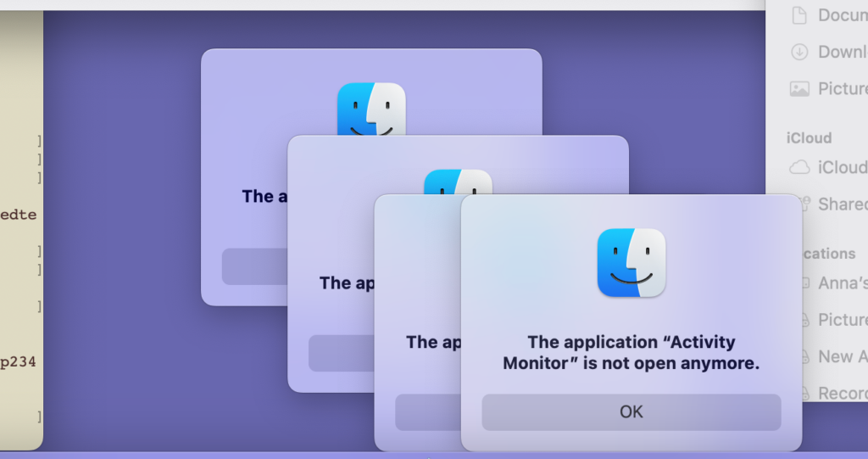
Task: Click OK in the Activity Monitor alert
Action: tap(631, 411)
